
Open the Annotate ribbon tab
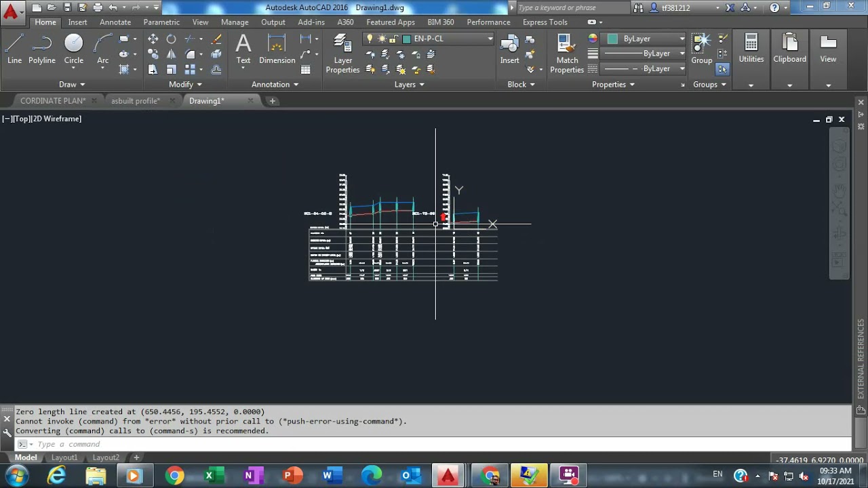coord(115,22)
